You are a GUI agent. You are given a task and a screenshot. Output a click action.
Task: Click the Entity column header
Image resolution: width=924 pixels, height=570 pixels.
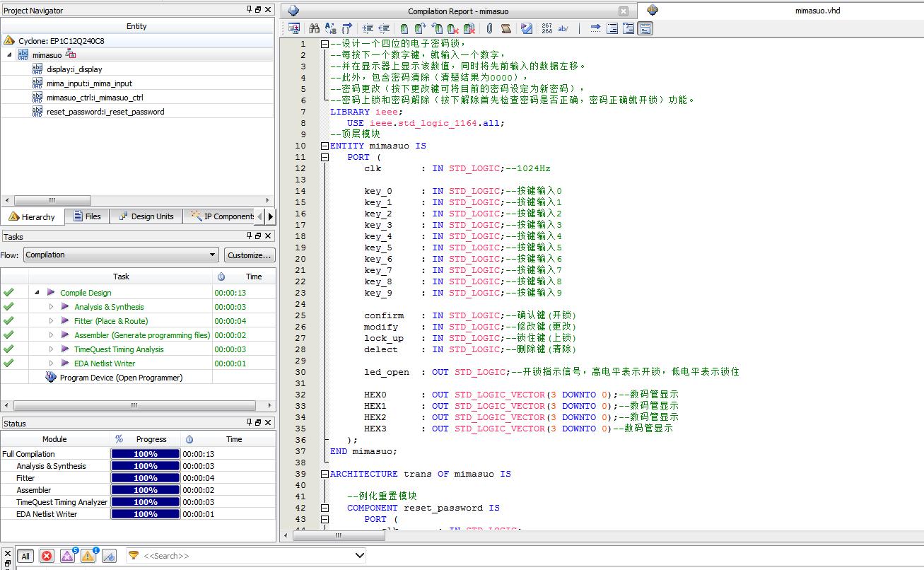[136, 26]
